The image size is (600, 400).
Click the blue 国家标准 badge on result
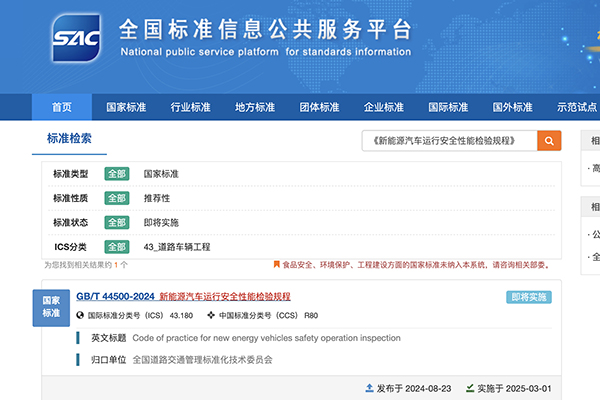pyautogui.click(x=51, y=306)
